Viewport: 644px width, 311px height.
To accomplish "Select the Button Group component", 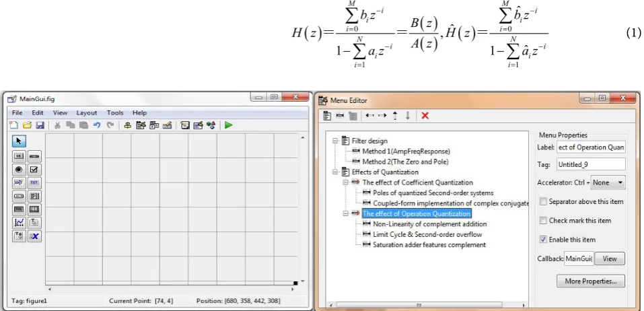I will [x=20, y=236].
